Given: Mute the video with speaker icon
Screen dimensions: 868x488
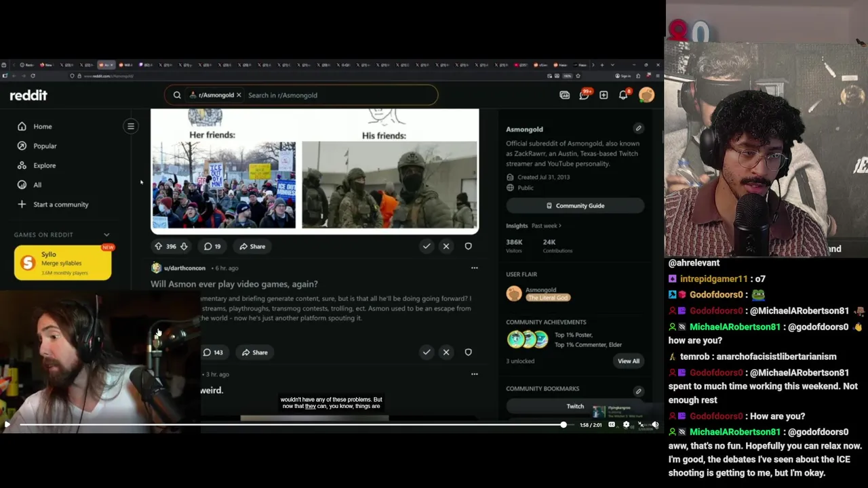Looking at the screenshot, I should click(655, 425).
